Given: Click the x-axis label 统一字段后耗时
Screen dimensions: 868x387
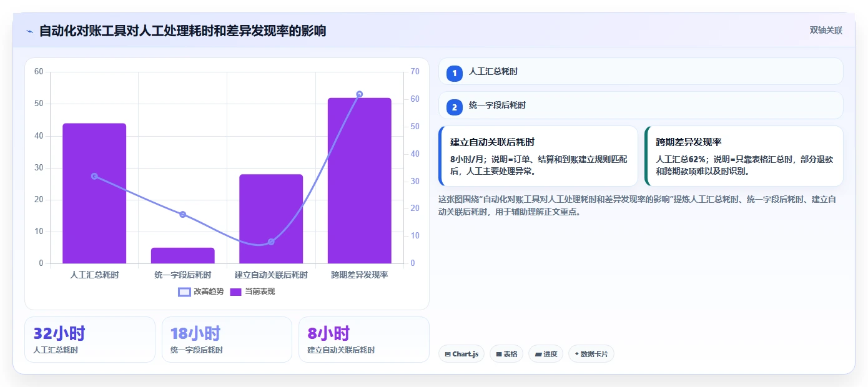Looking at the screenshot, I should 183,275.
